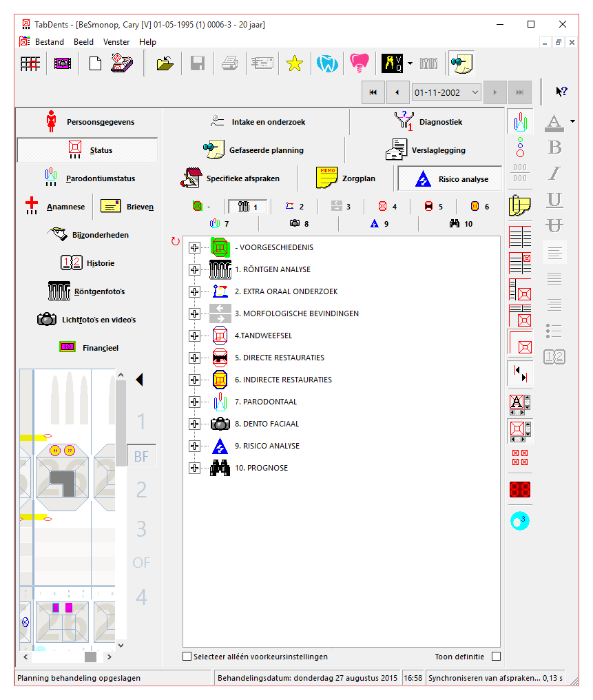593x700 pixels.
Task: Open the date dropdown 01-11-2002
Action: pos(475,92)
